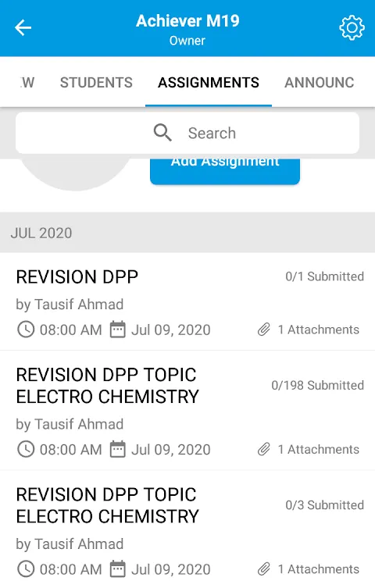
Task: Tap paperclip icon on 0/3 Submitted assignment
Action: tap(264, 569)
